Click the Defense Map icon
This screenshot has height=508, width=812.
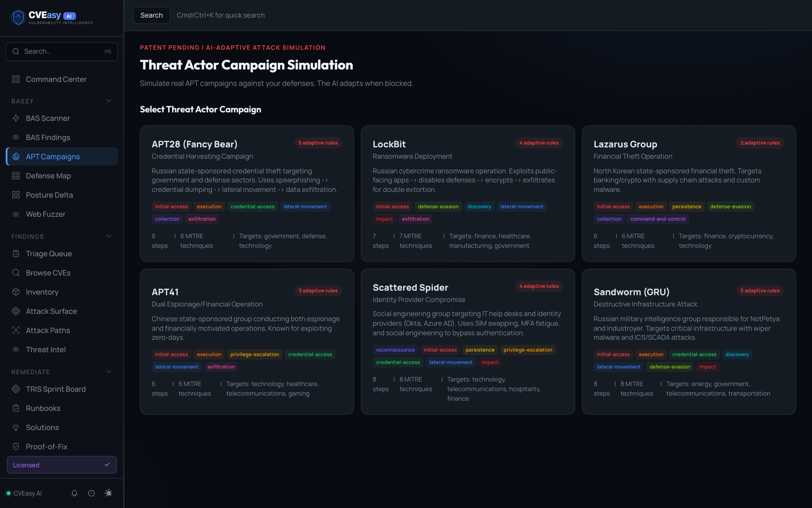[x=16, y=176]
